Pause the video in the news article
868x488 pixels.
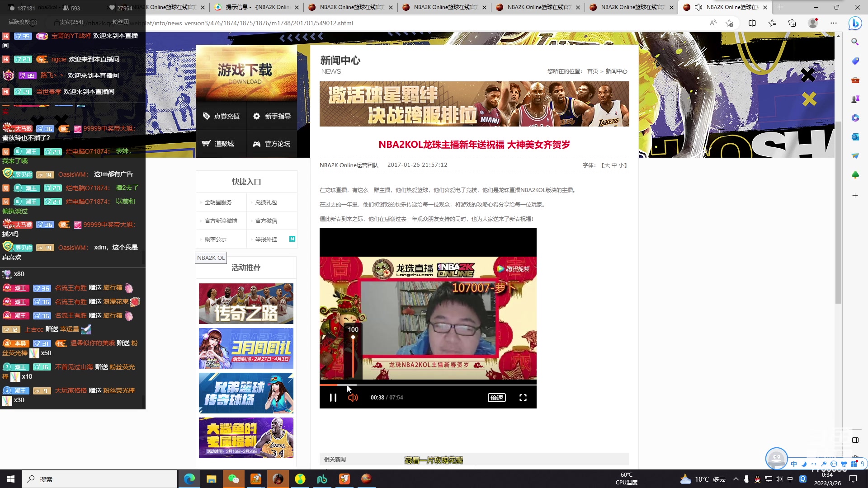pos(333,398)
